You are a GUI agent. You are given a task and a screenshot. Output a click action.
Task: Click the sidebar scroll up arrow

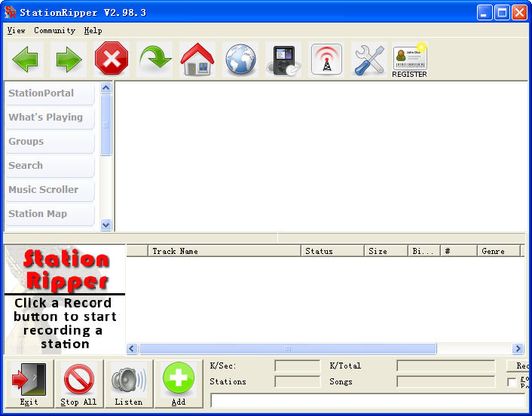coord(105,88)
